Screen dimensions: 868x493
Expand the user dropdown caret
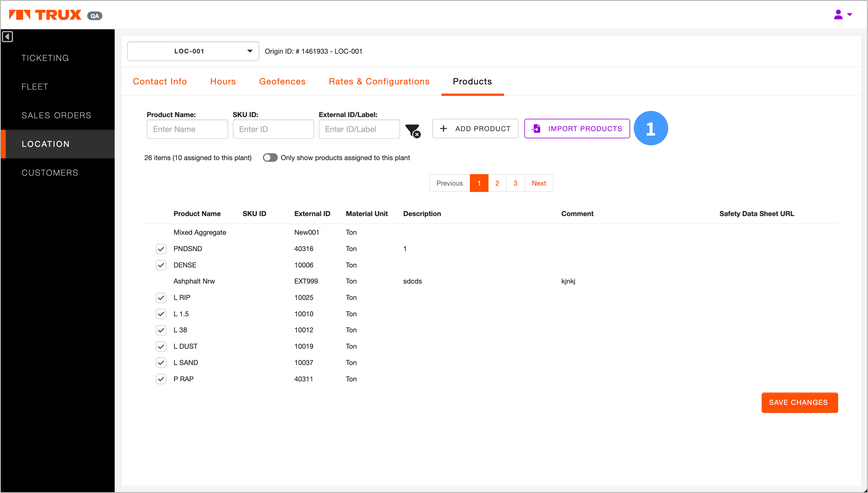click(x=849, y=15)
